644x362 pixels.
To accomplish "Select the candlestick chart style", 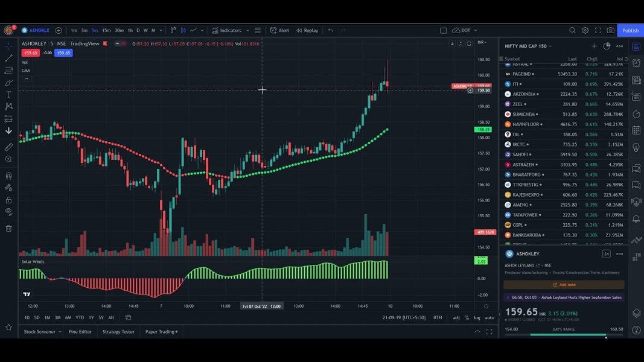I will (183, 30).
